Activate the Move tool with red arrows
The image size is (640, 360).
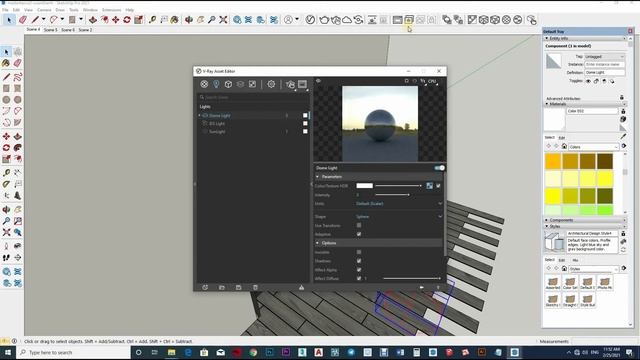pos(116,20)
